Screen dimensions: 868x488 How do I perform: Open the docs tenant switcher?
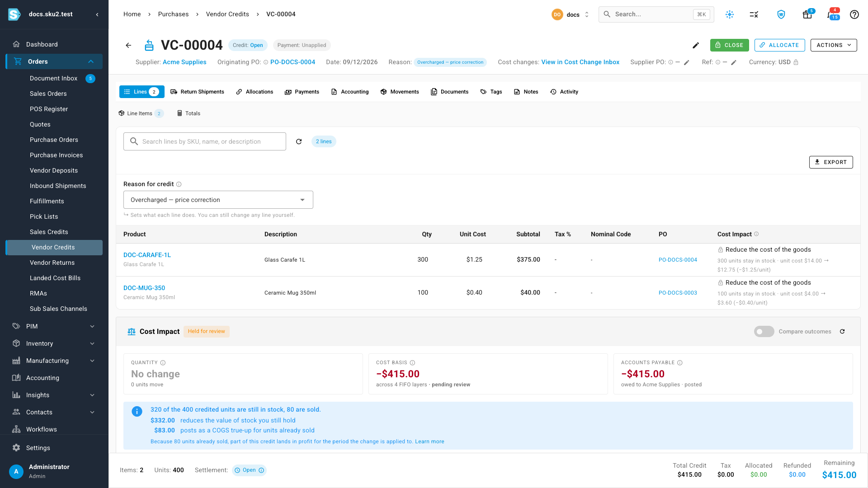click(x=571, y=14)
